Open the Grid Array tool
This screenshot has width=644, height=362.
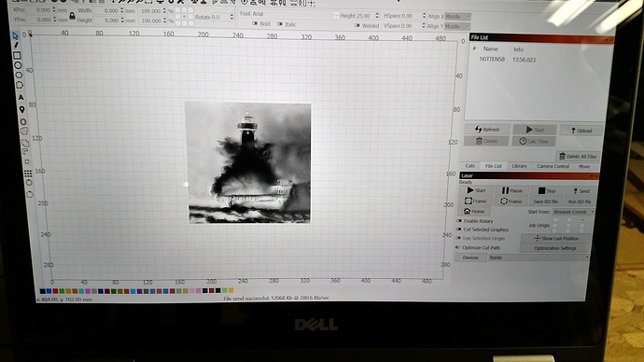point(28,174)
